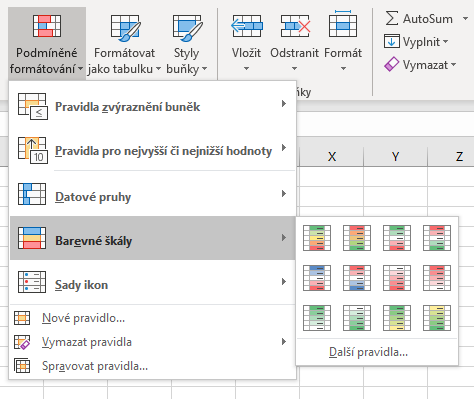Select column Y header

point(395,156)
